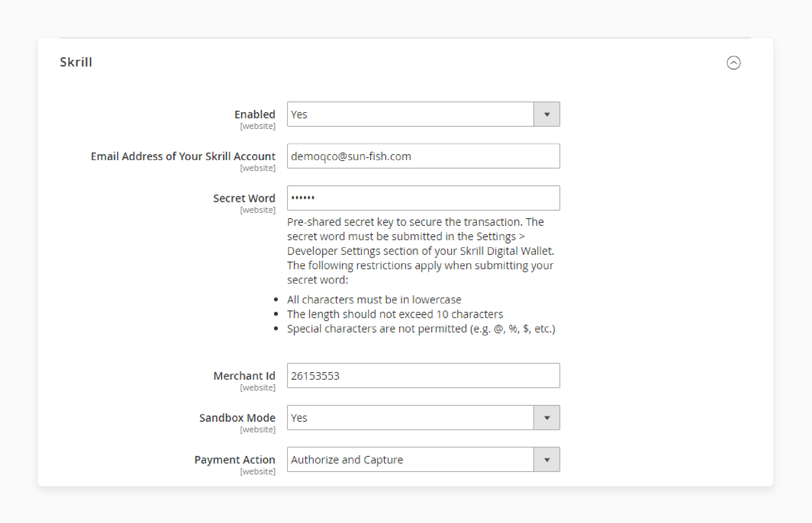Click the Payment Action label
Screen dimensions: 812x523
click(x=235, y=460)
